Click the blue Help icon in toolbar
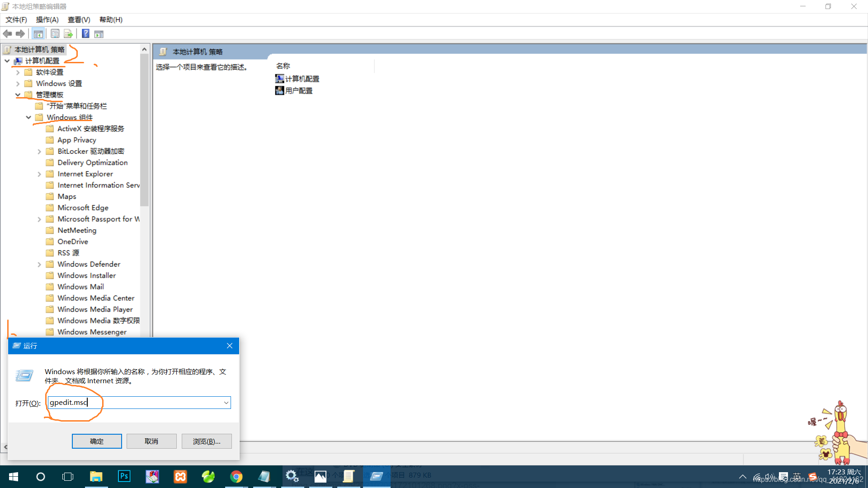The height and width of the screenshot is (488, 868). (x=85, y=34)
